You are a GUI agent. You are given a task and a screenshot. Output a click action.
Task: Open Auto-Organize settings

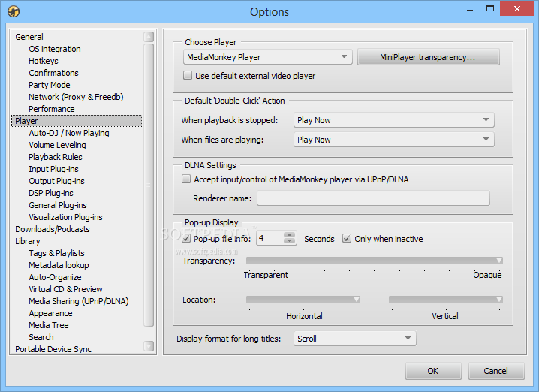point(55,278)
